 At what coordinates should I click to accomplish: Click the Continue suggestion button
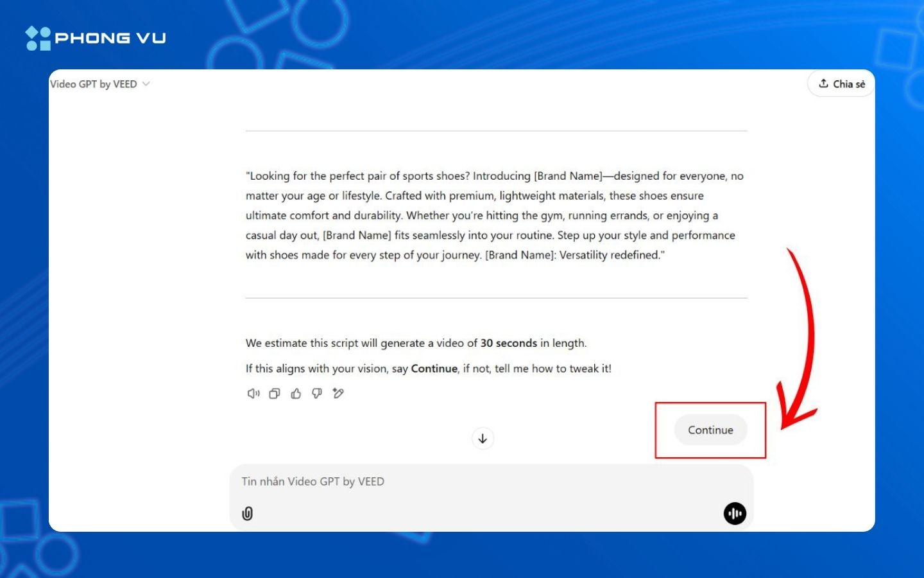click(x=710, y=430)
